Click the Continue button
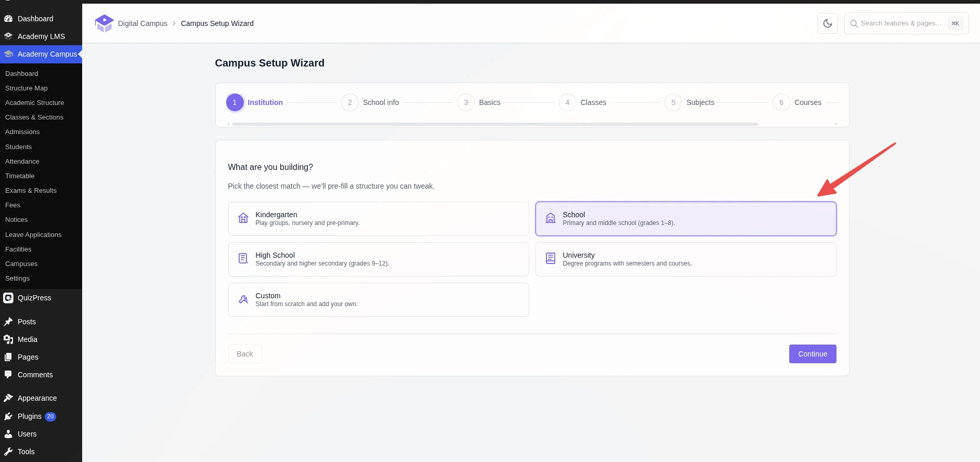This screenshot has height=462, width=980. point(813,354)
